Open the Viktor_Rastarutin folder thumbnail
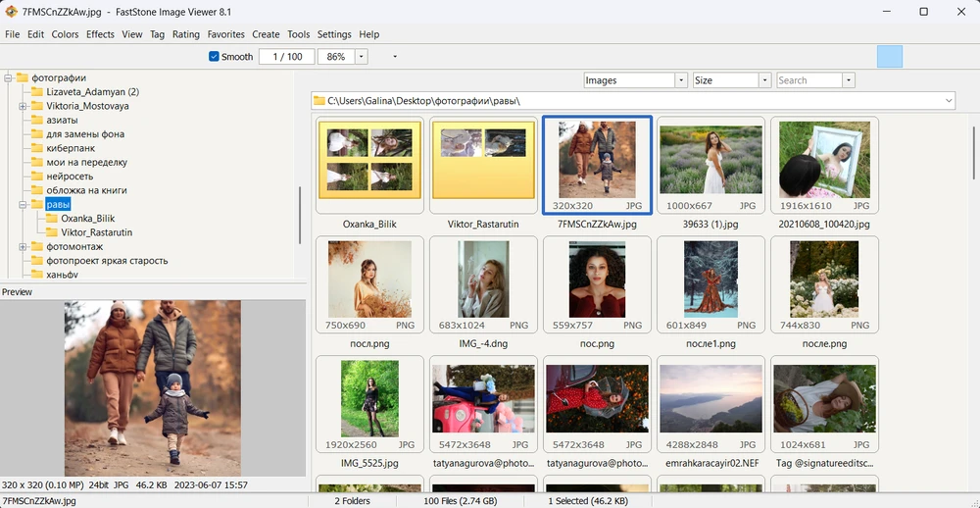Image resolution: width=980 pixels, height=508 pixels. 483,165
